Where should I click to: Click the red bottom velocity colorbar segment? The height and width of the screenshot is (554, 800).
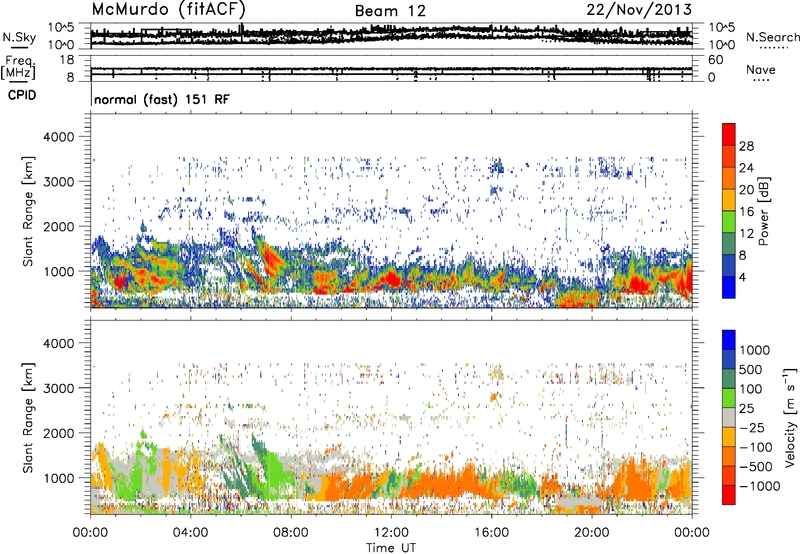click(729, 495)
